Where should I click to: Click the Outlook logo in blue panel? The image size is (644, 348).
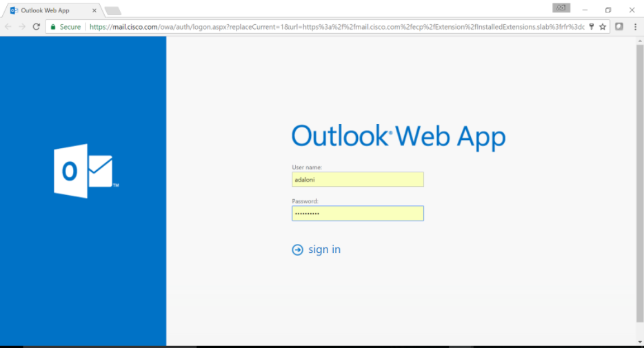click(x=85, y=171)
